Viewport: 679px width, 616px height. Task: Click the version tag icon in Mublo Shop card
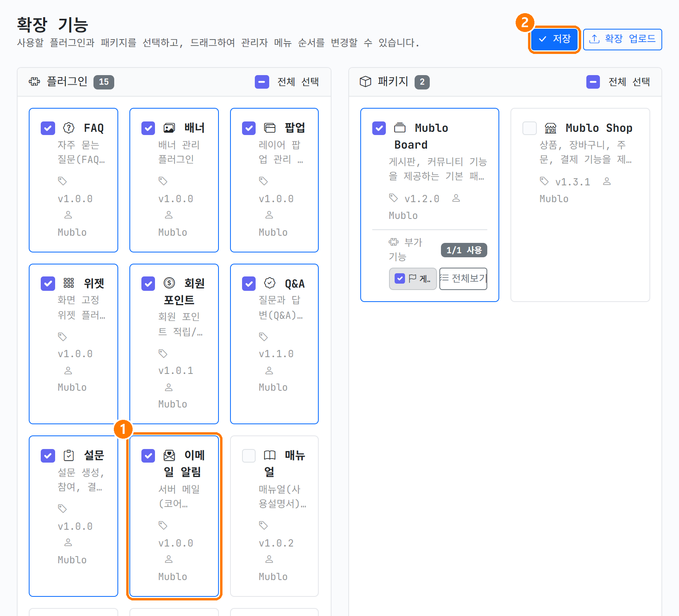[544, 181]
